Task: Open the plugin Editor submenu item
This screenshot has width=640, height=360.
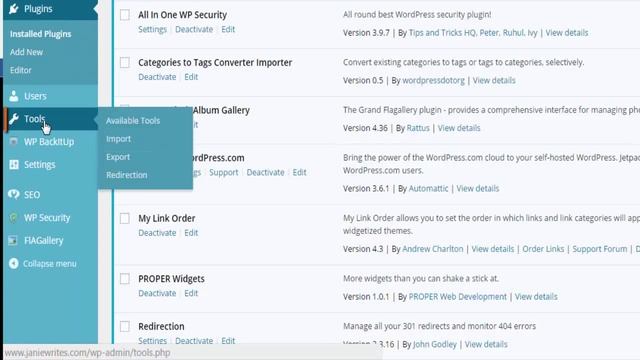Action: pyautogui.click(x=20, y=70)
